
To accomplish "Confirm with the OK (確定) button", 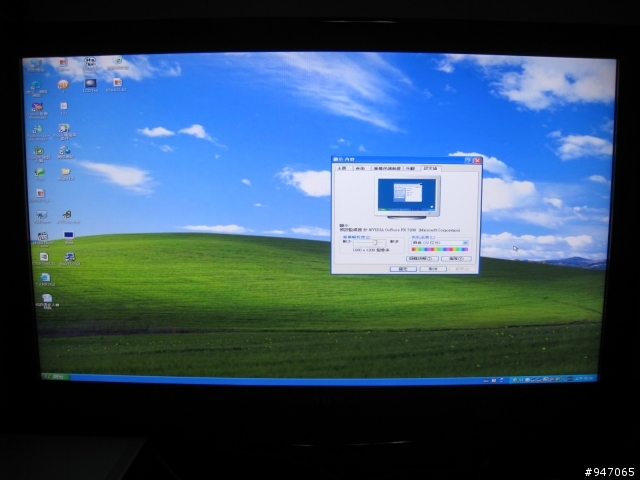I will pyautogui.click(x=403, y=269).
